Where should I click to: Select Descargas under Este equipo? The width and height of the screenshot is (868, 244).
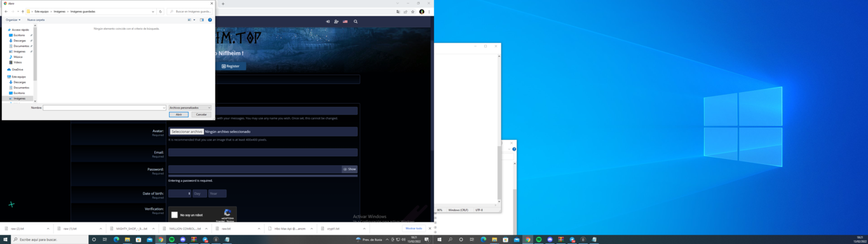(19, 82)
